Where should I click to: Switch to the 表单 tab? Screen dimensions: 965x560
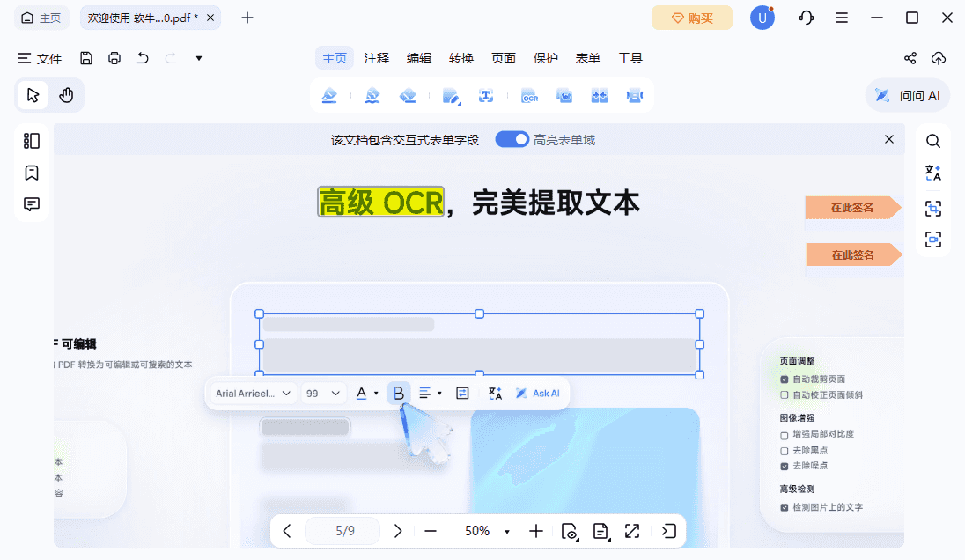click(588, 58)
